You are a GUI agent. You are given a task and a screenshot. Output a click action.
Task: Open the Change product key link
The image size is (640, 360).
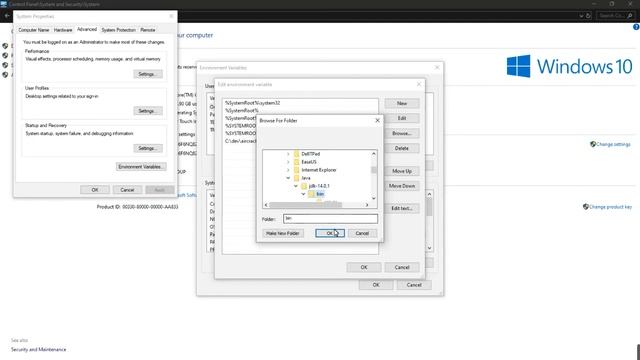pyautogui.click(x=610, y=207)
